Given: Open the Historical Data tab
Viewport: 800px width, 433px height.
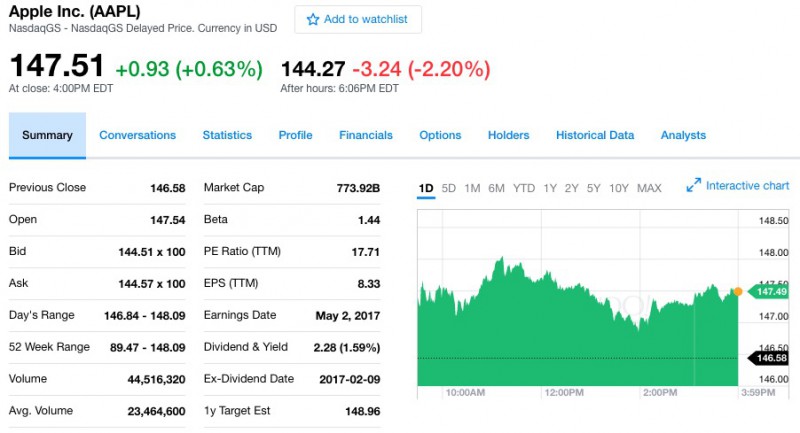Looking at the screenshot, I should [595, 136].
